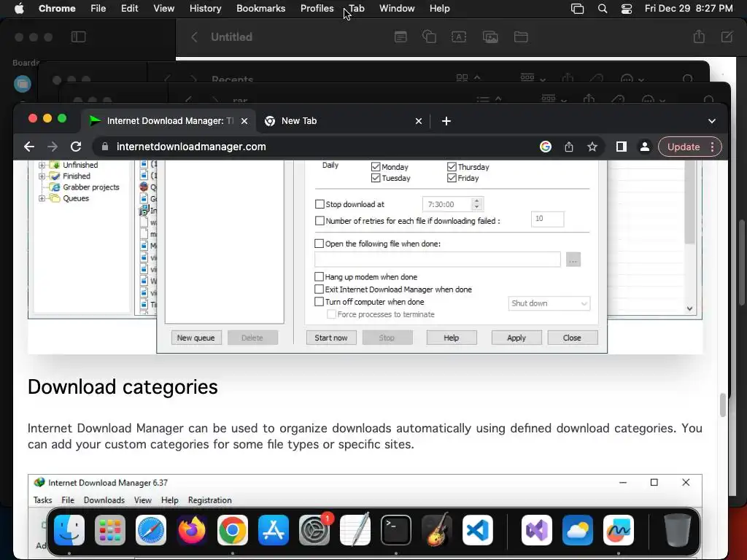The width and height of the screenshot is (747, 560).
Task: Close the Internet Download Manager tab
Action: (x=244, y=121)
